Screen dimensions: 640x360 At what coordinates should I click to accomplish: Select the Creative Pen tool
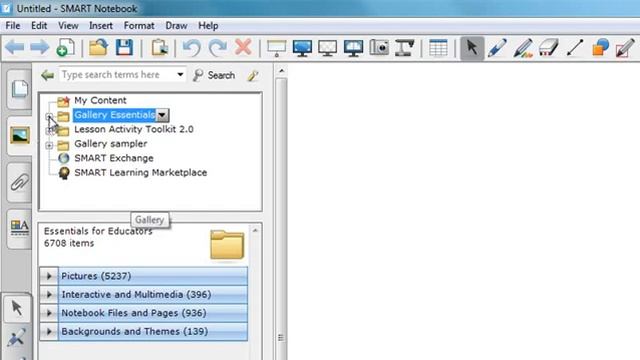[x=523, y=48]
